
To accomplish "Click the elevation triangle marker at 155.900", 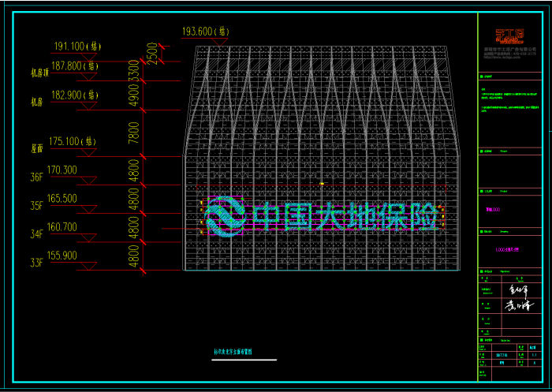I will (88, 266).
